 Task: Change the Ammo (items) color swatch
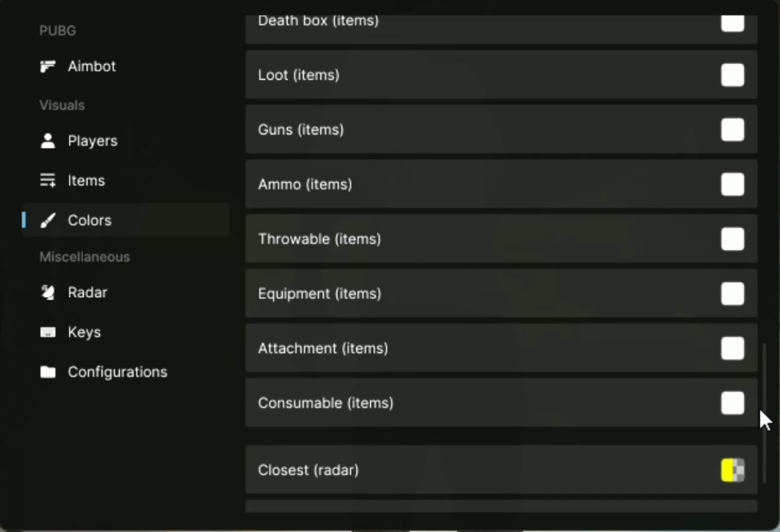732,185
